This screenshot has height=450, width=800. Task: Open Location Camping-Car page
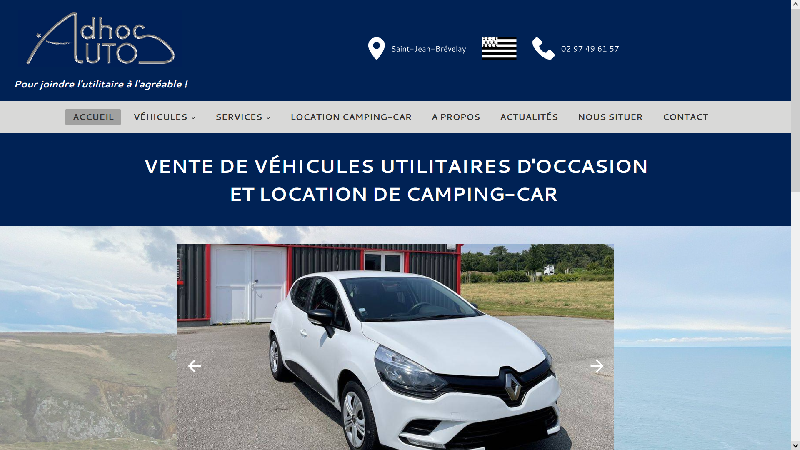pyautogui.click(x=351, y=117)
